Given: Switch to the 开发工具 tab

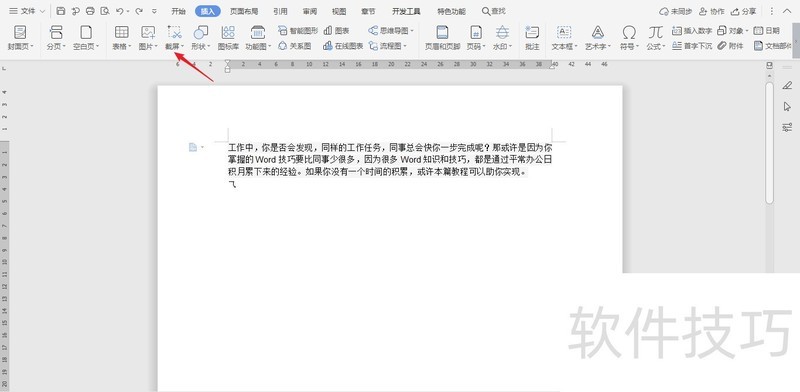Looking at the screenshot, I should [406, 11].
